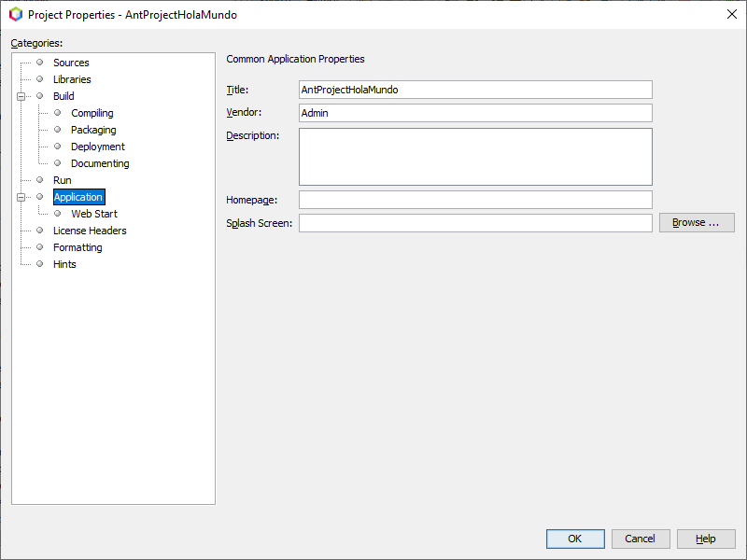The width and height of the screenshot is (747, 560).
Task: Go to Formatting category
Action: (78, 247)
